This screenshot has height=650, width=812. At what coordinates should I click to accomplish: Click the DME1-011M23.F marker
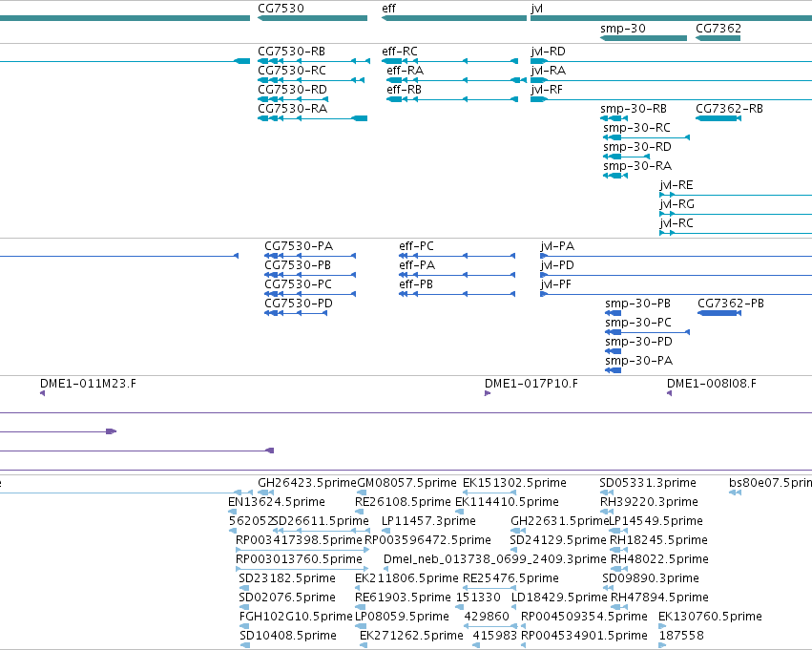click(x=43, y=393)
